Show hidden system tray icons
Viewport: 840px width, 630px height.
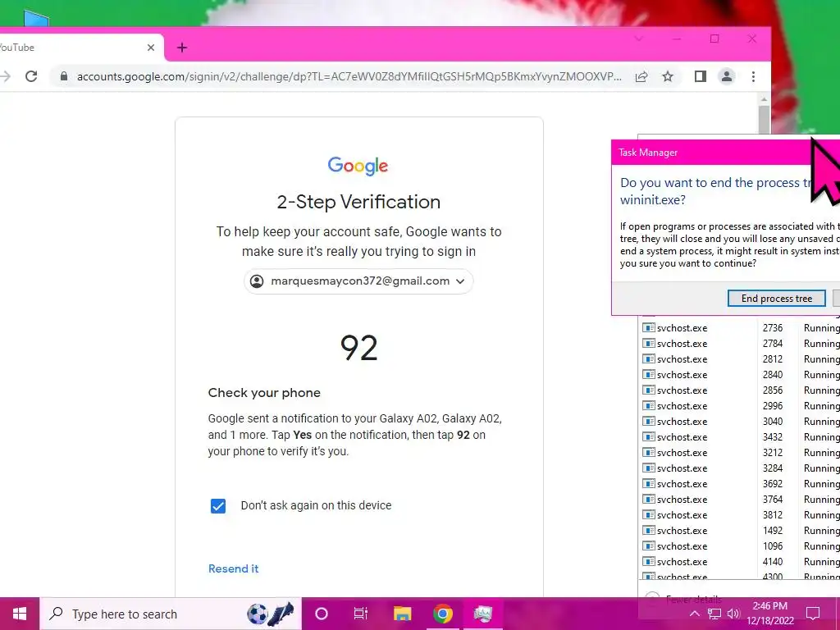694,614
